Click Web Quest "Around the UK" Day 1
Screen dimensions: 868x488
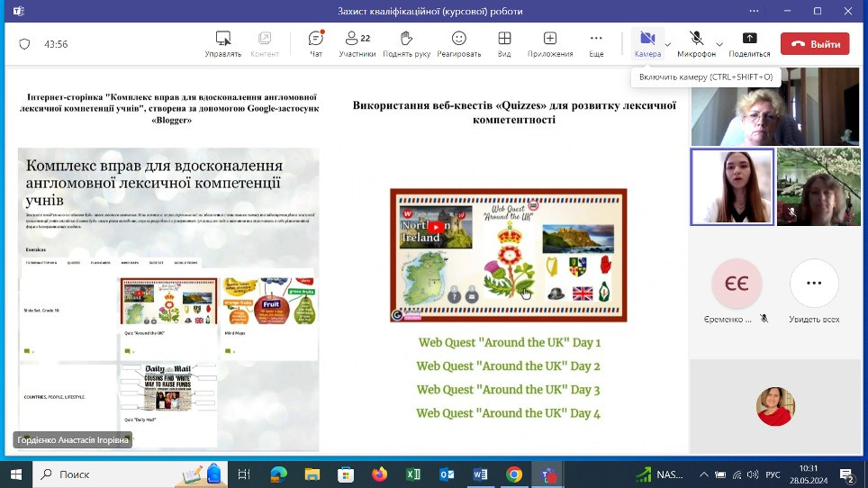(510, 342)
